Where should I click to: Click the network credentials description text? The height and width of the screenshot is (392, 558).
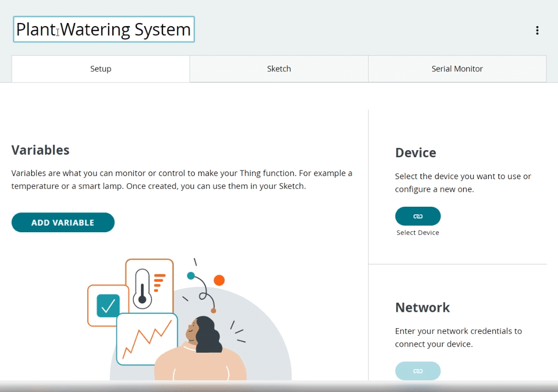click(x=458, y=337)
